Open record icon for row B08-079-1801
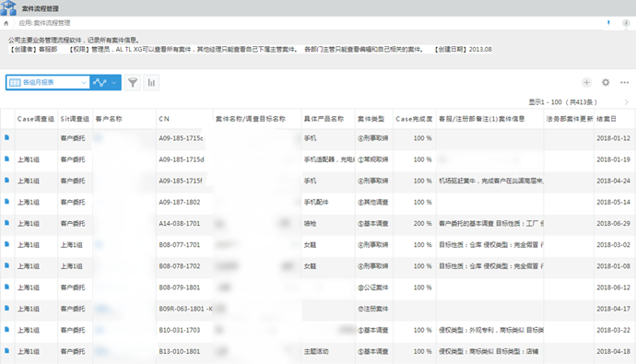 pos(6,287)
